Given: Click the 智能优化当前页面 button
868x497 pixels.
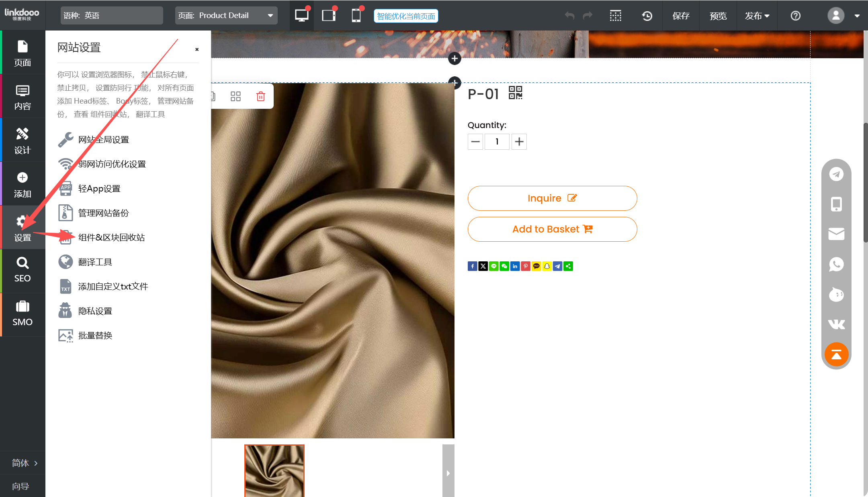Looking at the screenshot, I should [x=406, y=16].
